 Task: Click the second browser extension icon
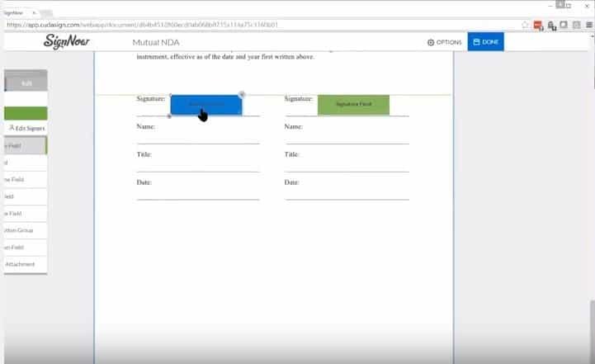coord(550,25)
